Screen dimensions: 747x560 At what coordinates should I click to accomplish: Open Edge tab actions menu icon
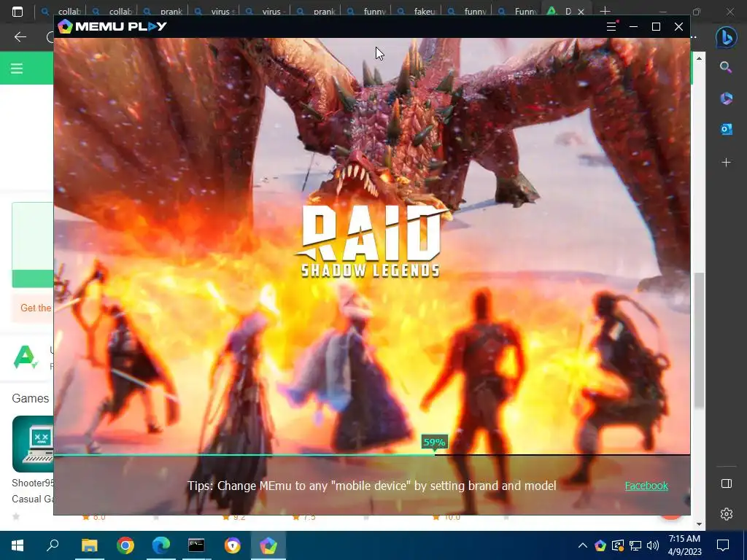coord(18,12)
